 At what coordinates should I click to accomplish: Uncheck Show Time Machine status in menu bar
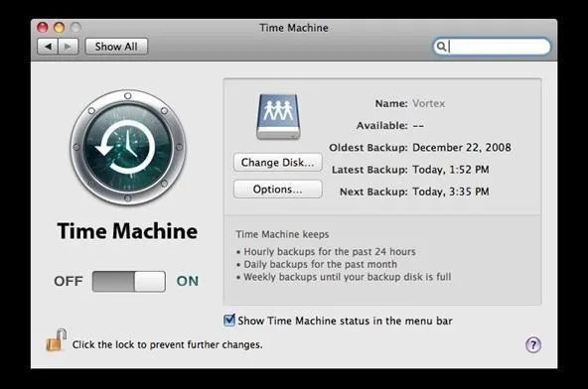[229, 321]
